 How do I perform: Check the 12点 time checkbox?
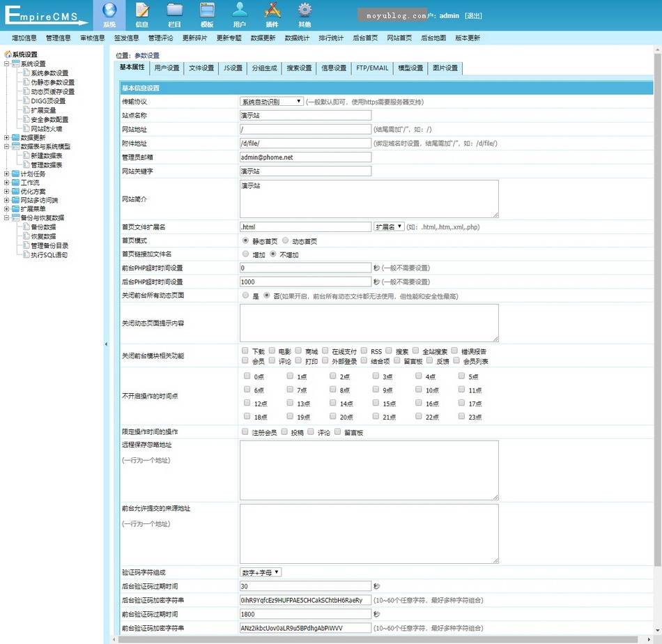coord(247,403)
